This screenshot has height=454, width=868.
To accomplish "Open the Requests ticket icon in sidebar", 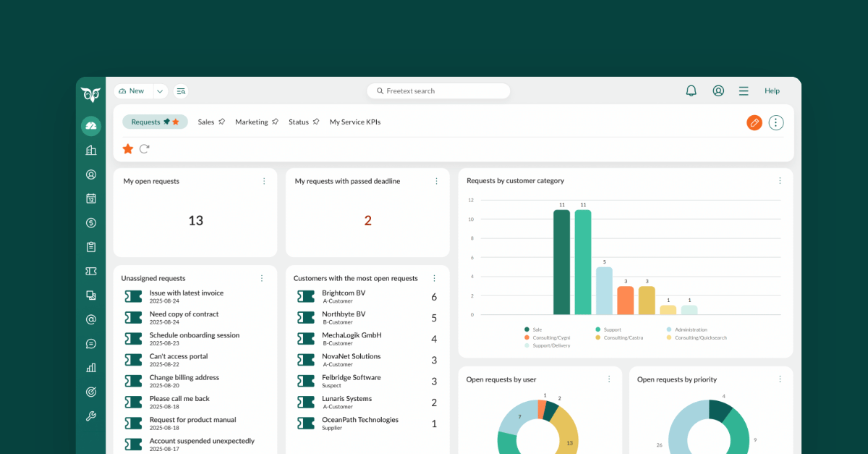I will click(x=90, y=271).
